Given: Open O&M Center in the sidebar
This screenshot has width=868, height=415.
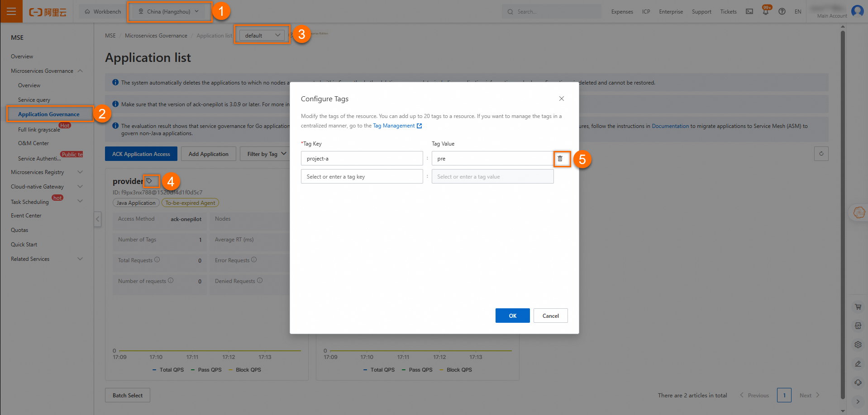Looking at the screenshot, I should click(x=33, y=143).
